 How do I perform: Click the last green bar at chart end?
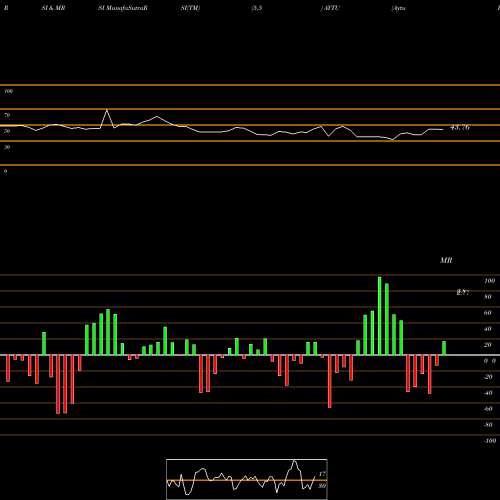[444, 348]
